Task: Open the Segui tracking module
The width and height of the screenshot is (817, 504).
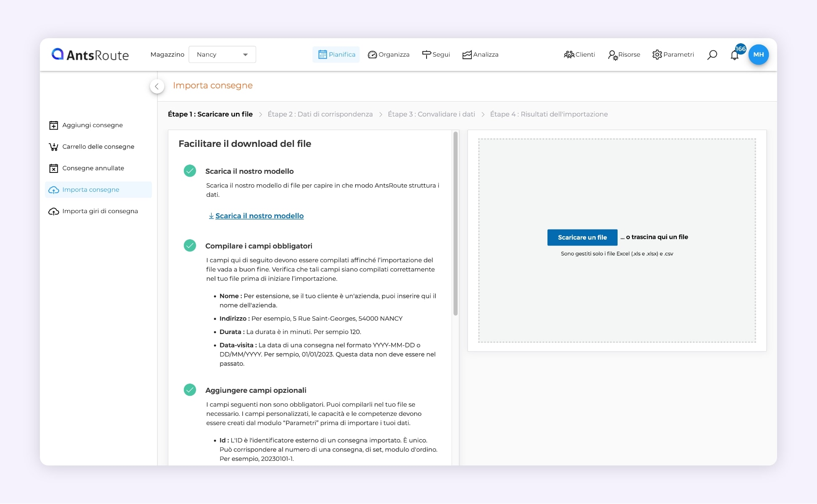Action: coord(436,54)
